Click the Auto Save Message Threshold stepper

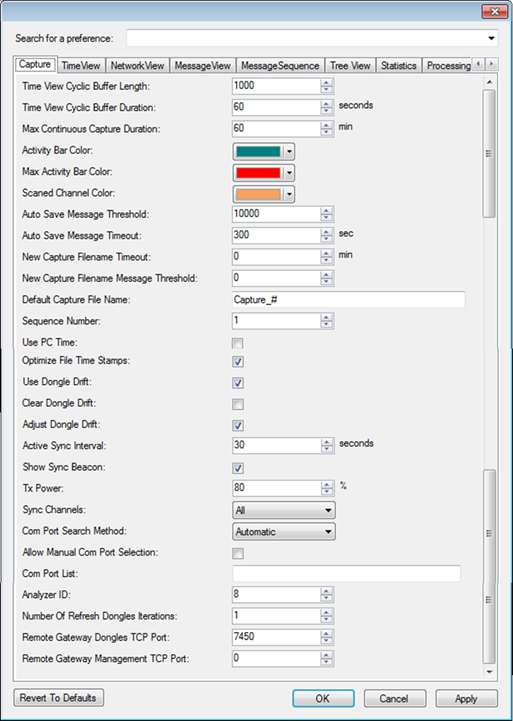326,214
